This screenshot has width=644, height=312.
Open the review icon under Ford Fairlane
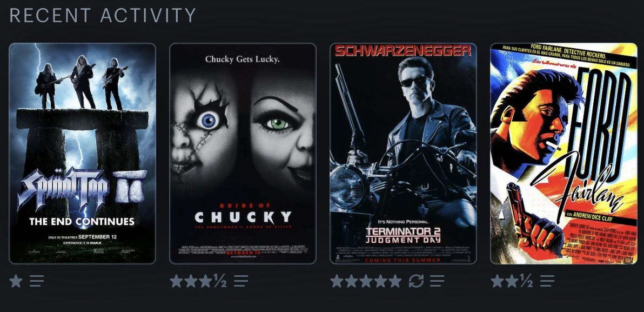pos(547,281)
